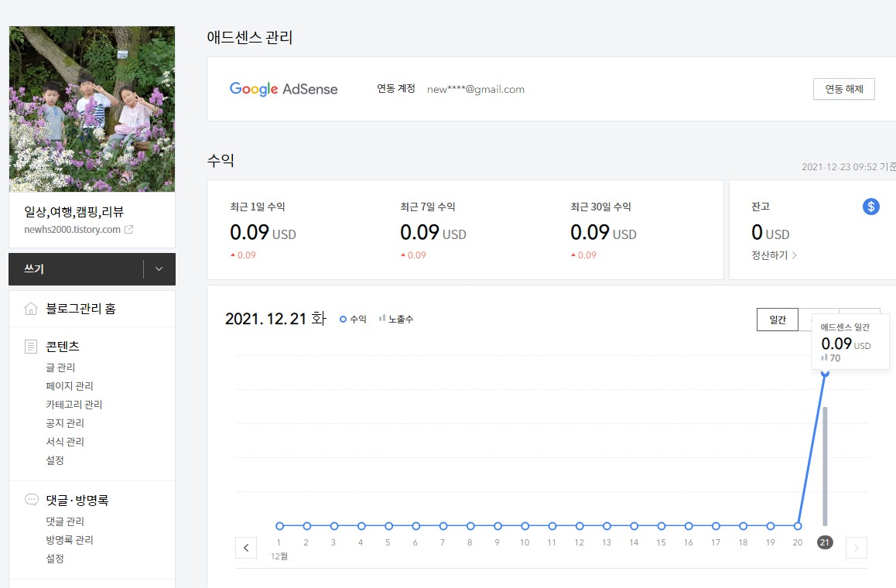Click the 잔고 value 0 USD
The image size is (896, 588).
[771, 233]
